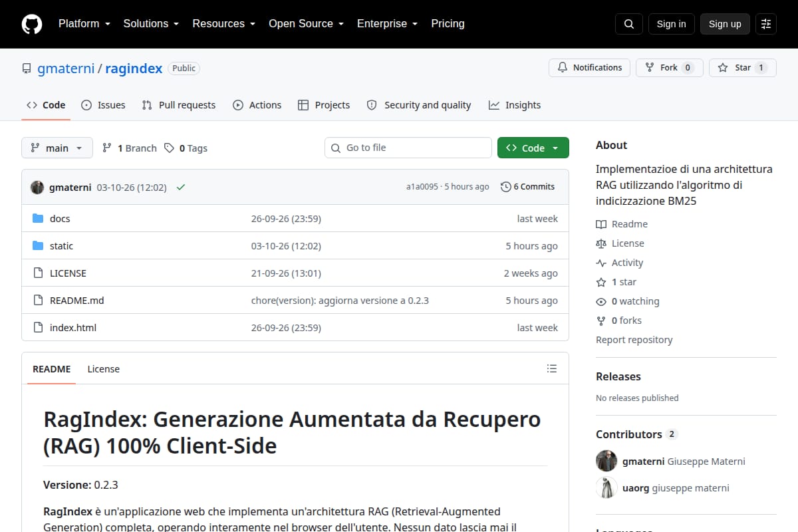Expand the Solutions menu
The width and height of the screenshot is (798, 532).
(151, 24)
